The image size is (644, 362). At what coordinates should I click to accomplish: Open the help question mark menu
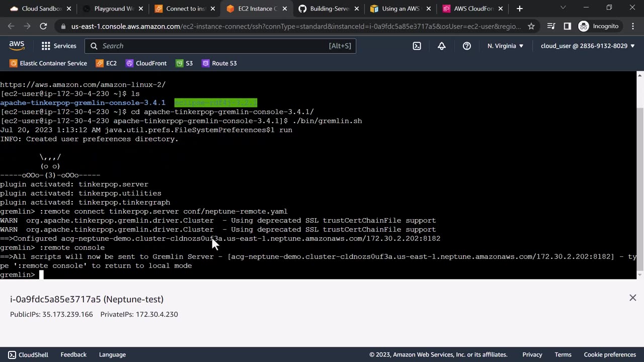tap(467, 46)
